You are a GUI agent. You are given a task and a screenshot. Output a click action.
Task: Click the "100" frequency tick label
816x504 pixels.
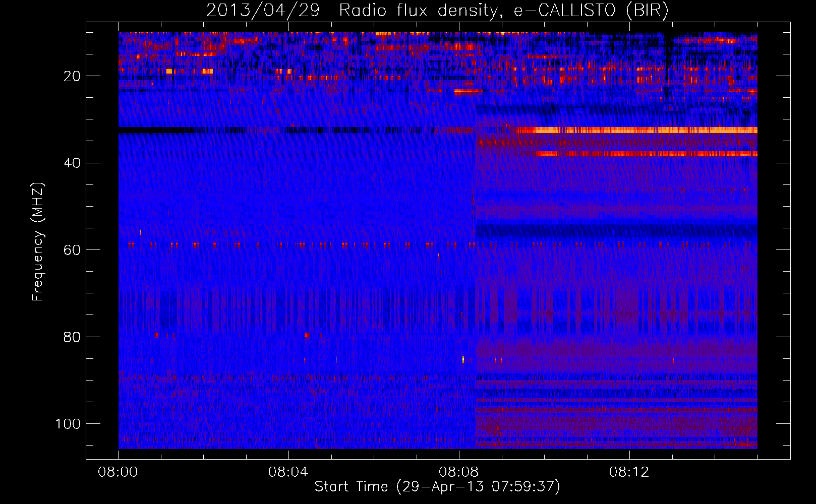[68, 424]
